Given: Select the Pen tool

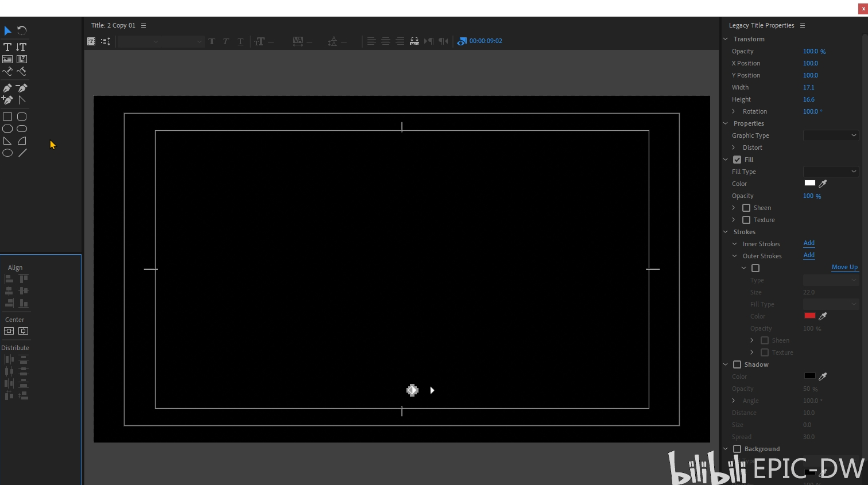Looking at the screenshot, I should (7, 88).
